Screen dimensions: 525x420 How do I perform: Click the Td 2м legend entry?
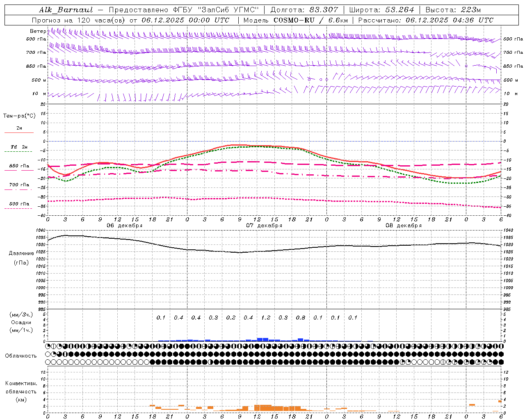coord(19,147)
